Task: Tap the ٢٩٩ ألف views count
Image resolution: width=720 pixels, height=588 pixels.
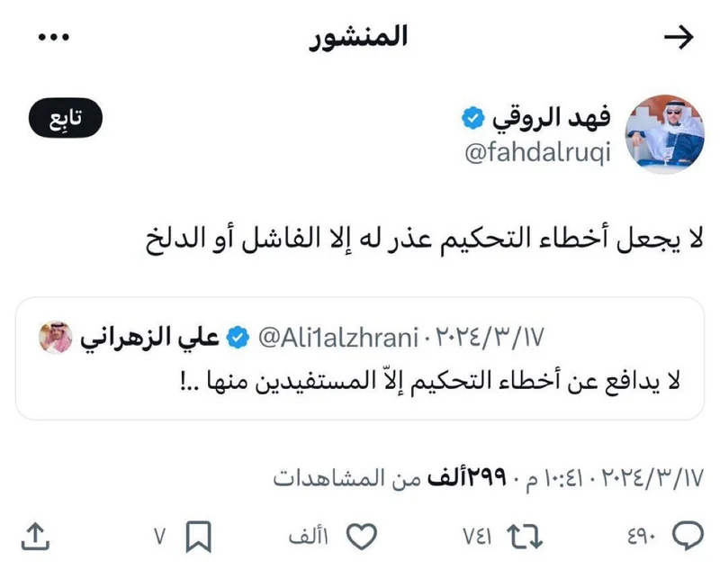Action: (x=466, y=479)
